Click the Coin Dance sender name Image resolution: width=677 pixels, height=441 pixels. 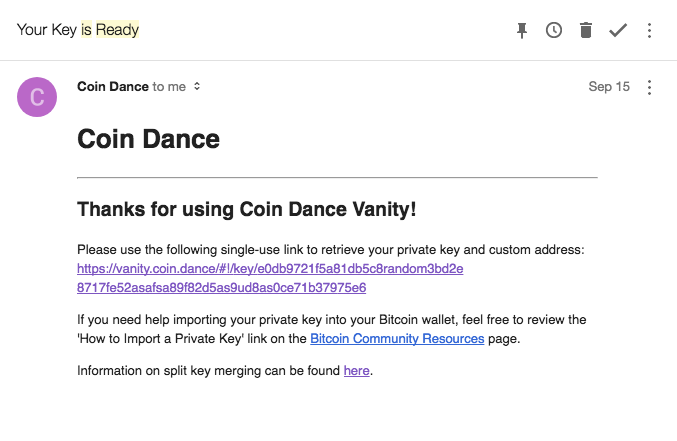[x=113, y=86]
